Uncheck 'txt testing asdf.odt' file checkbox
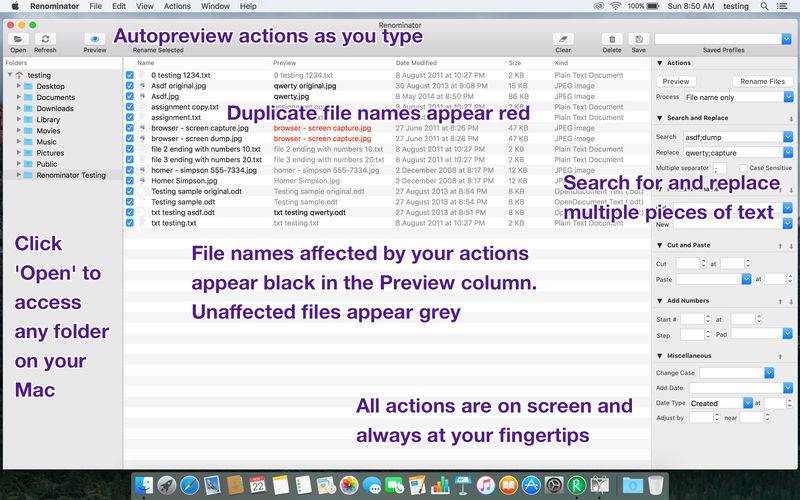 point(130,212)
